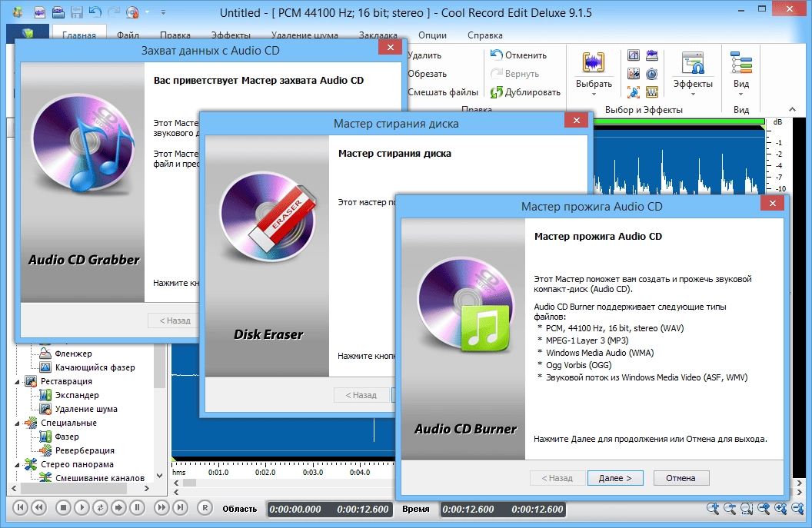Click the stopwatch time effect icon

click(652, 74)
